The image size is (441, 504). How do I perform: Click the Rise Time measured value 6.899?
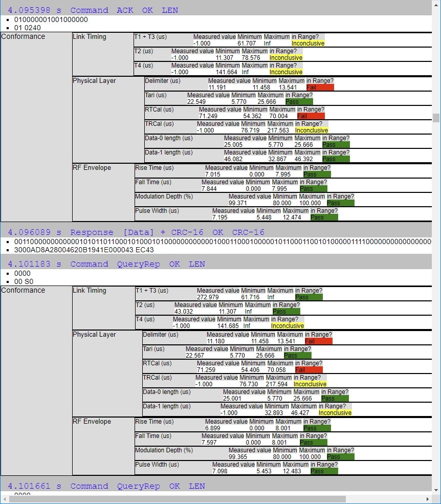pos(212,428)
